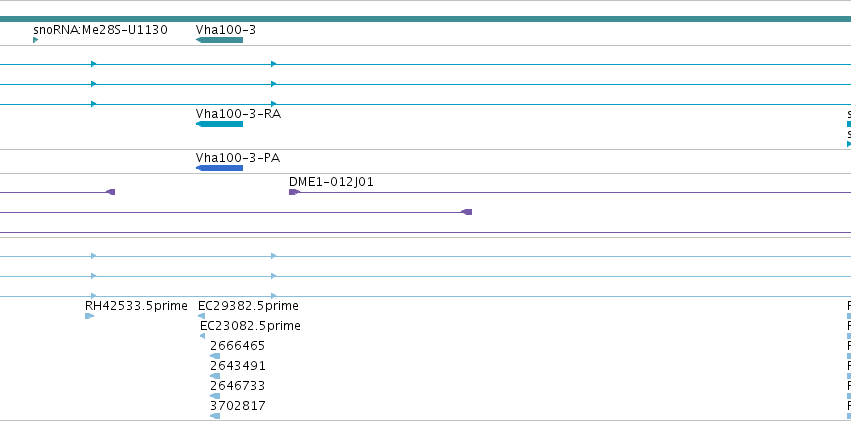The width and height of the screenshot is (851, 421).
Task: Click the thick teal chromosome bar at top
Action: point(426,19)
